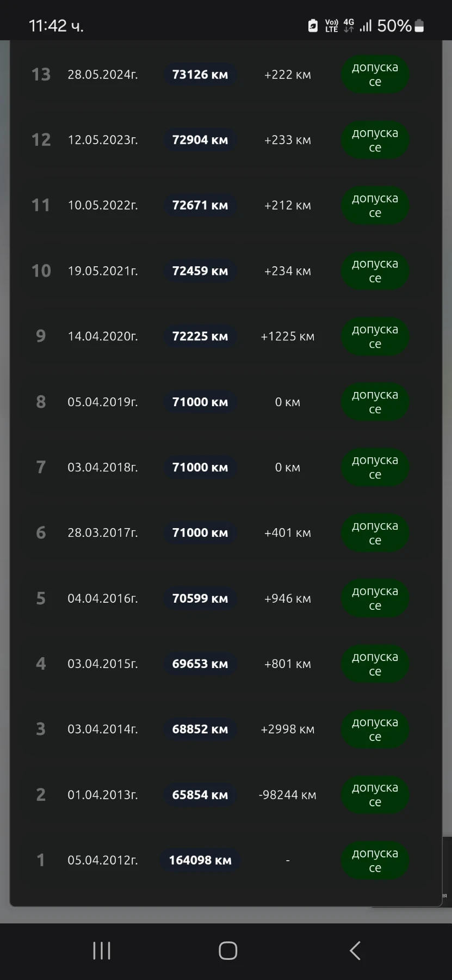The image size is (452, 980).
Task: Open the recent apps navigation icon
Action: tap(102, 951)
